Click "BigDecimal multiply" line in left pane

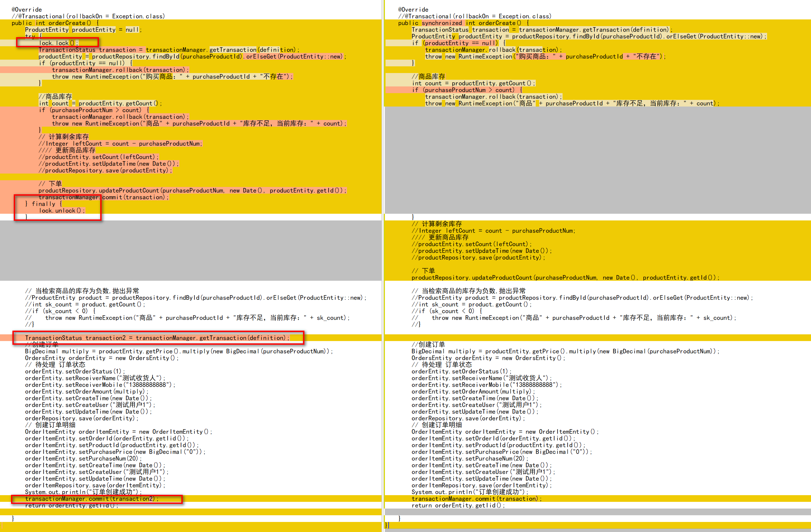click(x=179, y=351)
